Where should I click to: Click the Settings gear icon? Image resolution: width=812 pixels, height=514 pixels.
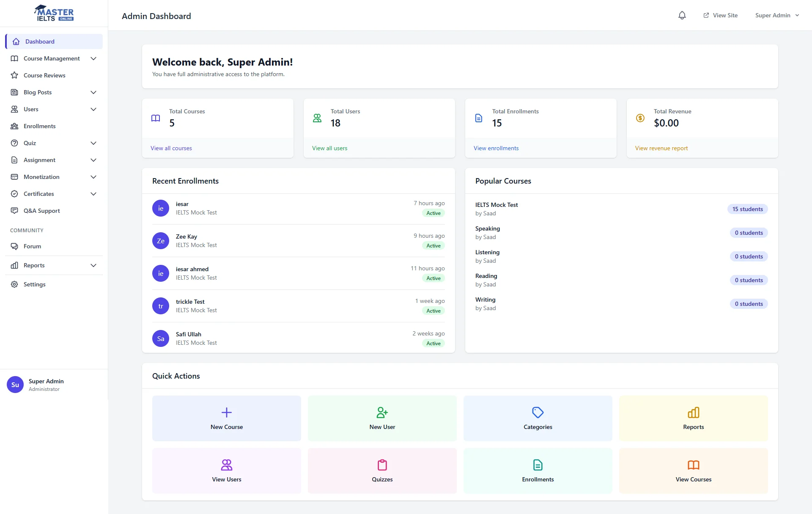point(14,284)
